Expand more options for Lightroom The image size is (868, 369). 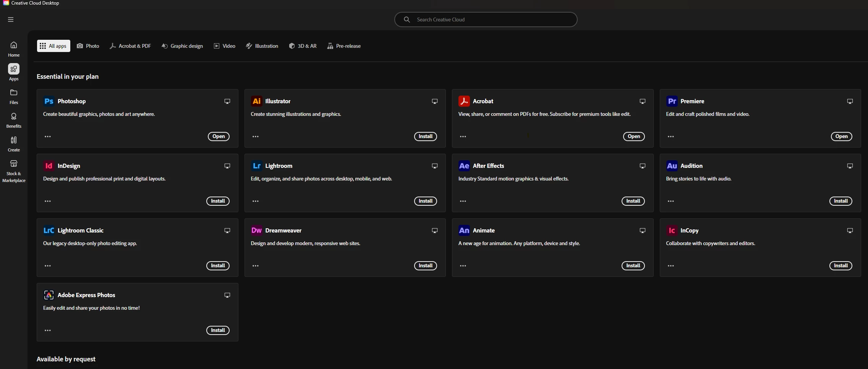(256, 201)
